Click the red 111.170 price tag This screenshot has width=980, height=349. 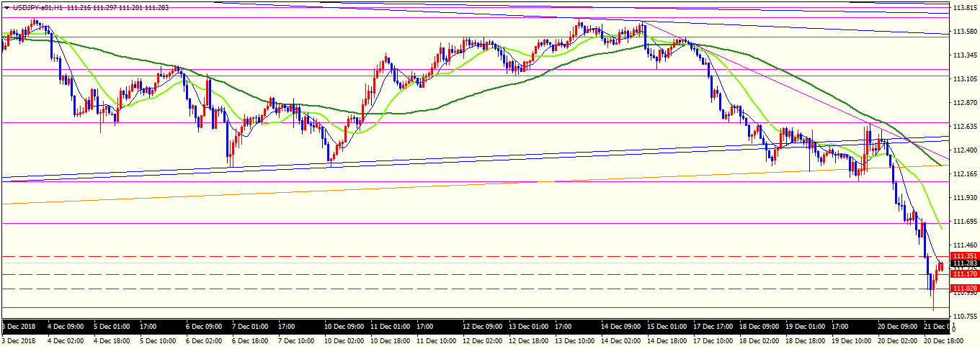(965, 274)
